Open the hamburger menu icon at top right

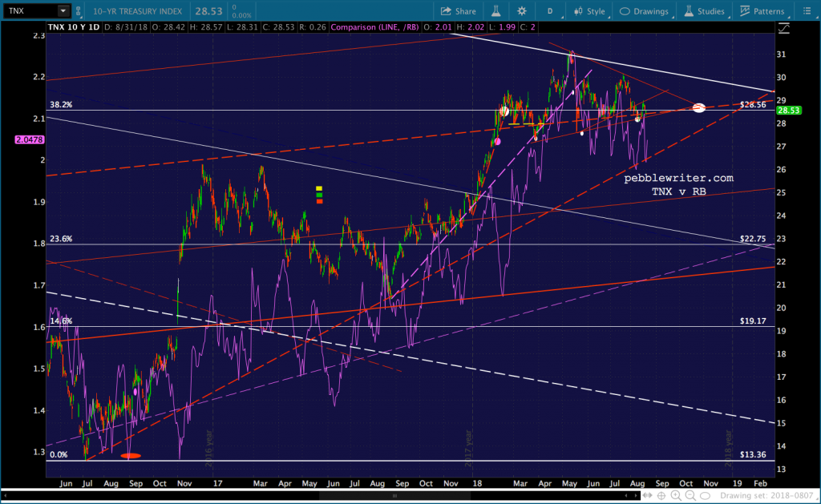(807, 11)
